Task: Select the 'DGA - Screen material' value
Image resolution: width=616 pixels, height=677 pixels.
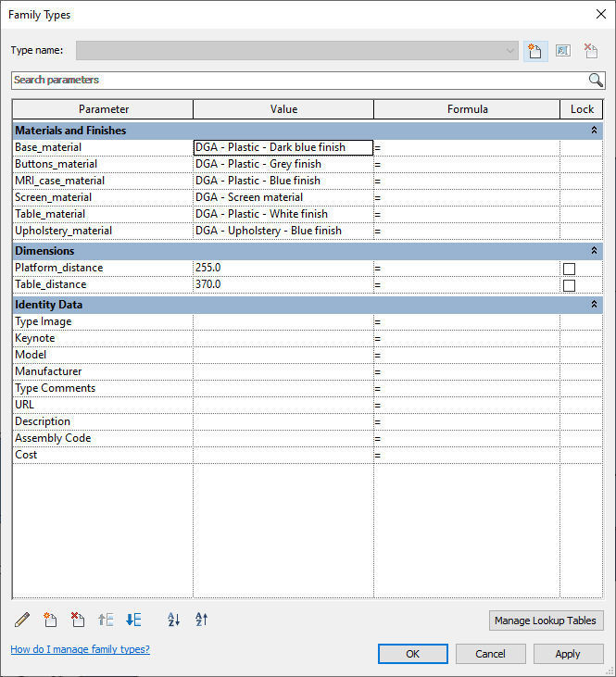Action: pyautogui.click(x=283, y=197)
